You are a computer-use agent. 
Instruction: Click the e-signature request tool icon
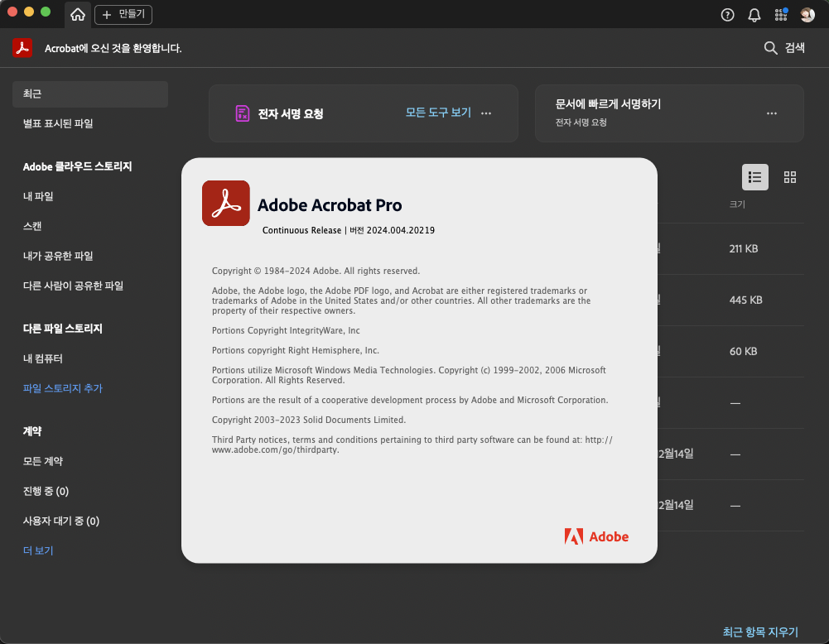[242, 113]
